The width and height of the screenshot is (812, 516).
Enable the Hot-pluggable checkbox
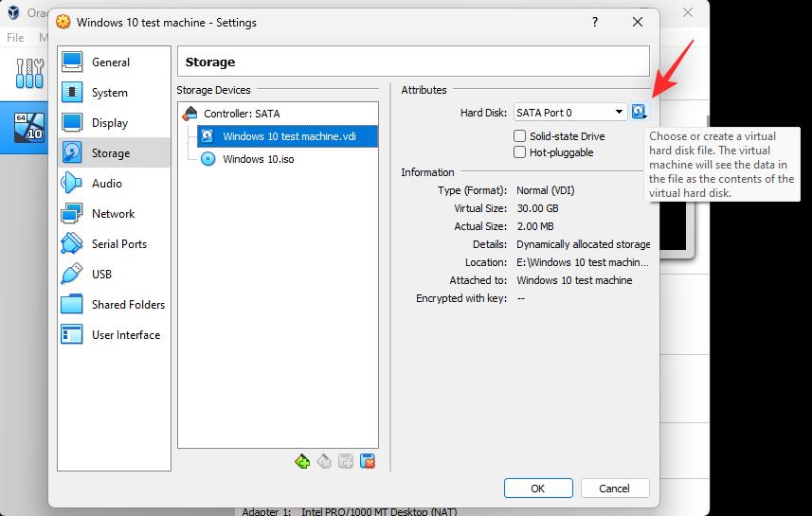click(x=519, y=152)
